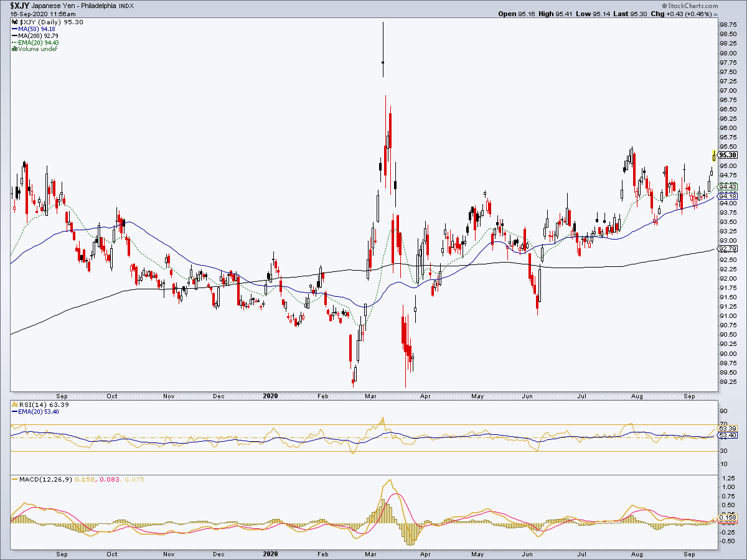This screenshot has width=747, height=560.
Task: Click the Nov label on MACD panel date axis
Action: tap(169, 553)
